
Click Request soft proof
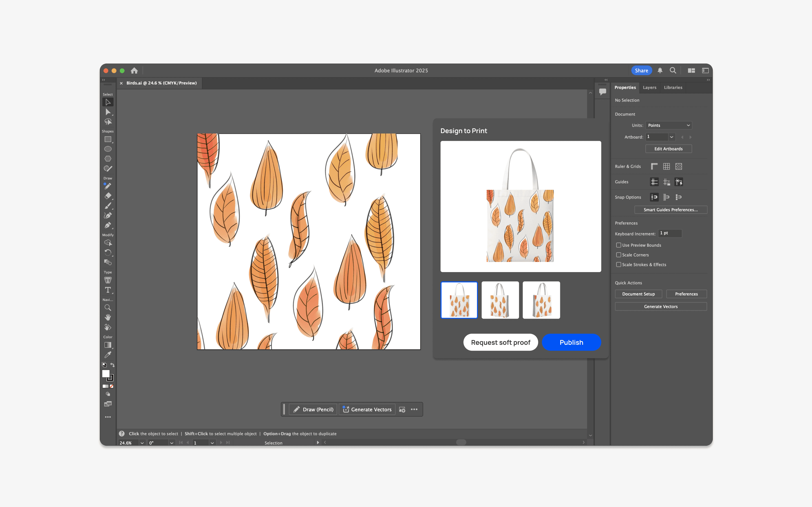500,342
